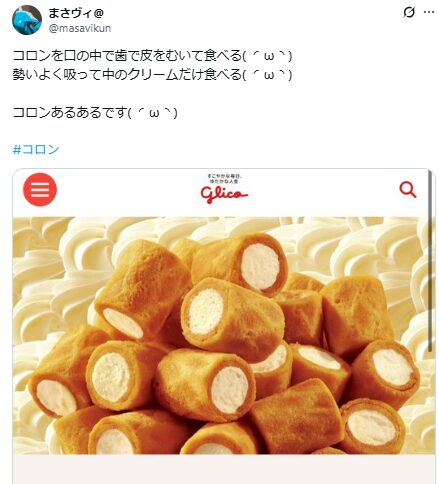439x484 pixels.
Task: Open the three-dot more options menu
Action: (429, 12)
